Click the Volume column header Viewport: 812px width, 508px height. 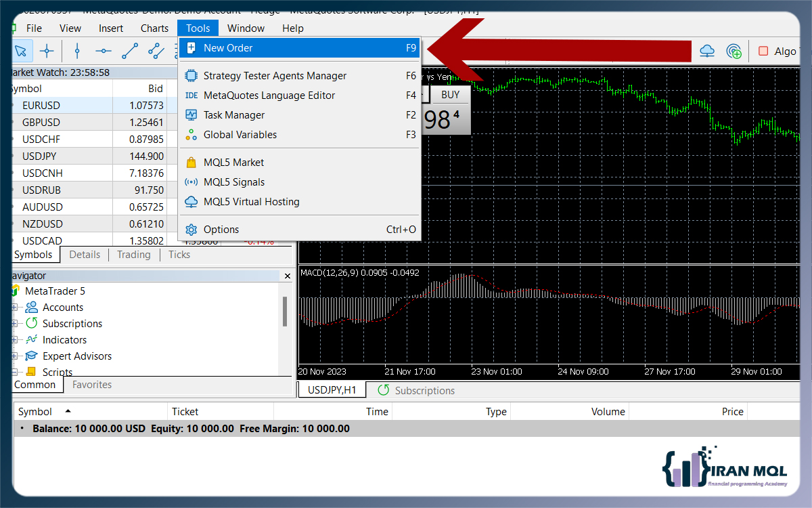tap(569, 412)
